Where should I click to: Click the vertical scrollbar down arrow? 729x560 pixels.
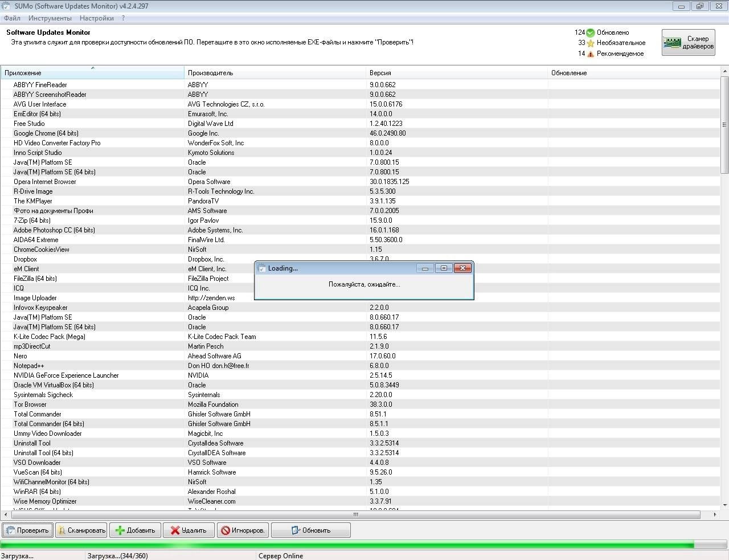tap(724, 505)
